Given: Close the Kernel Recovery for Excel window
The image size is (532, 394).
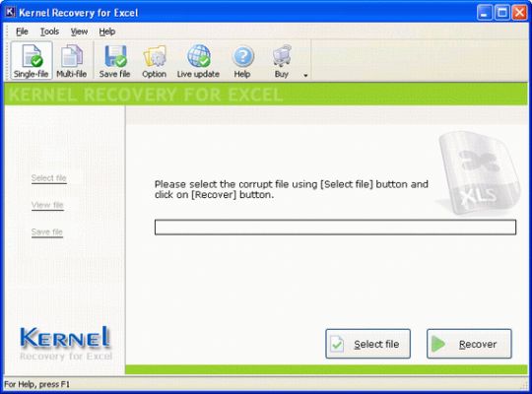Looking at the screenshot, I should coord(520,13).
